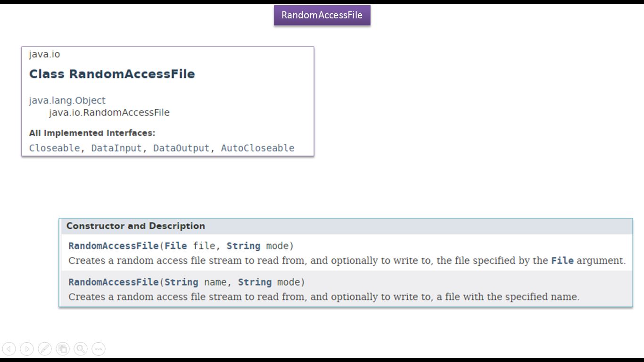Advance to the next slide
The width and height of the screenshot is (644, 362).
pos(27,349)
